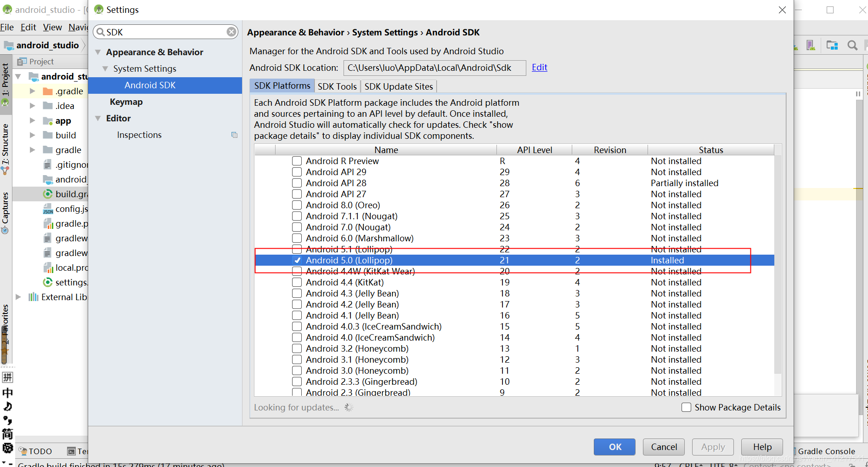Check Android 8.0 (Oreo) checkbox
Viewport: 868px width, 467px height.
pyautogui.click(x=297, y=205)
